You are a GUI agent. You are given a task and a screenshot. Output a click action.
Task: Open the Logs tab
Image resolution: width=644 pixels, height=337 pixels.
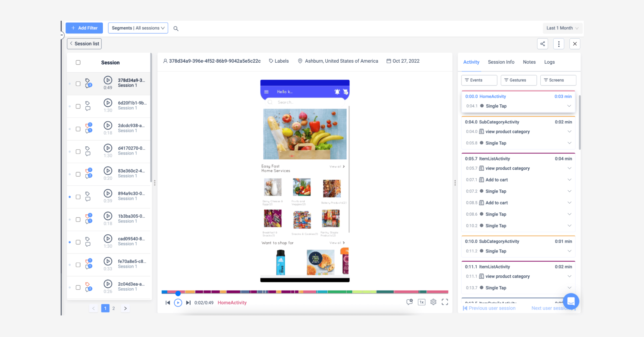(549, 62)
